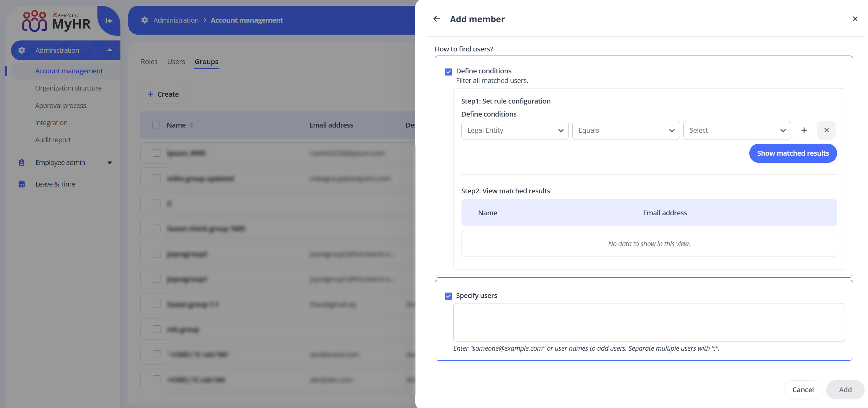Viewport: 868px width, 408px height.
Task: Open Organization structure in sidebar
Action: [68, 88]
